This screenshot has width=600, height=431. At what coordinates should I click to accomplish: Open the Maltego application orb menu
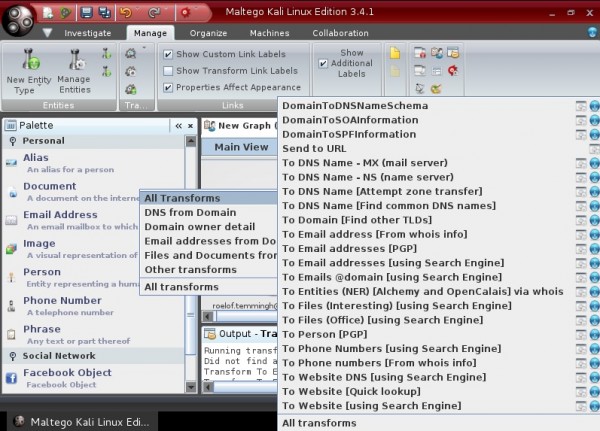(x=18, y=20)
